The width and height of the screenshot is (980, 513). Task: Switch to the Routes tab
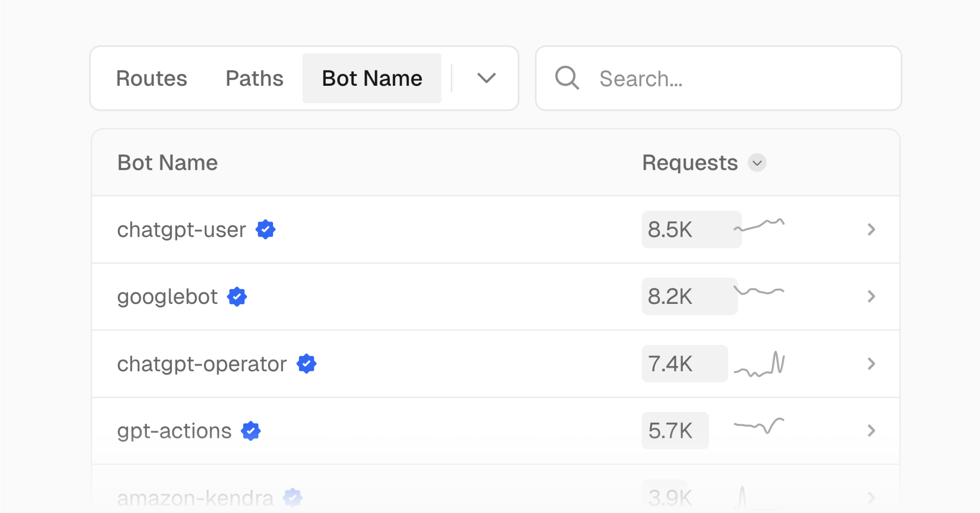tap(151, 78)
